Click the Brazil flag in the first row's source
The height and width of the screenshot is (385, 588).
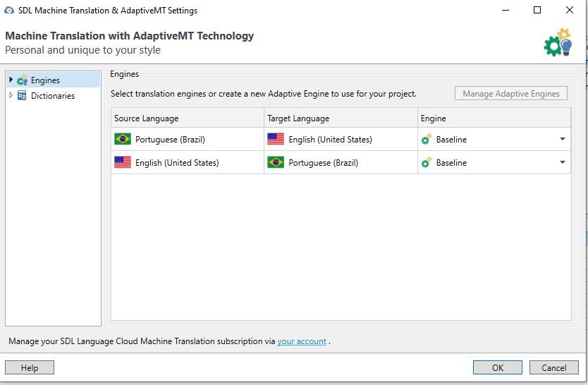[x=123, y=139]
